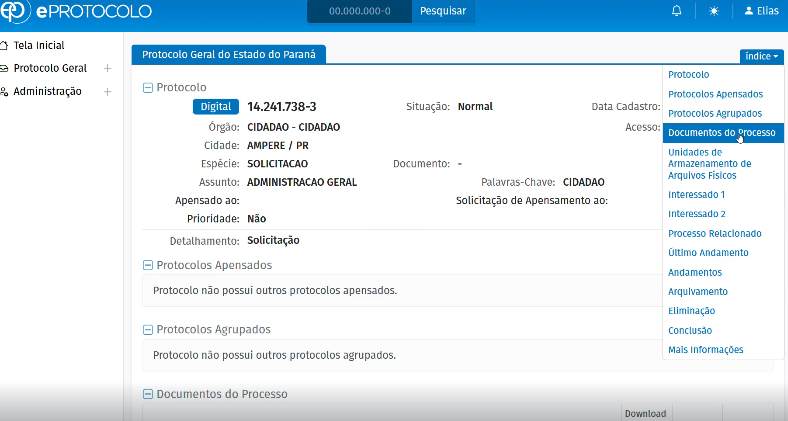Click the notification bell icon

[x=677, y=11]
